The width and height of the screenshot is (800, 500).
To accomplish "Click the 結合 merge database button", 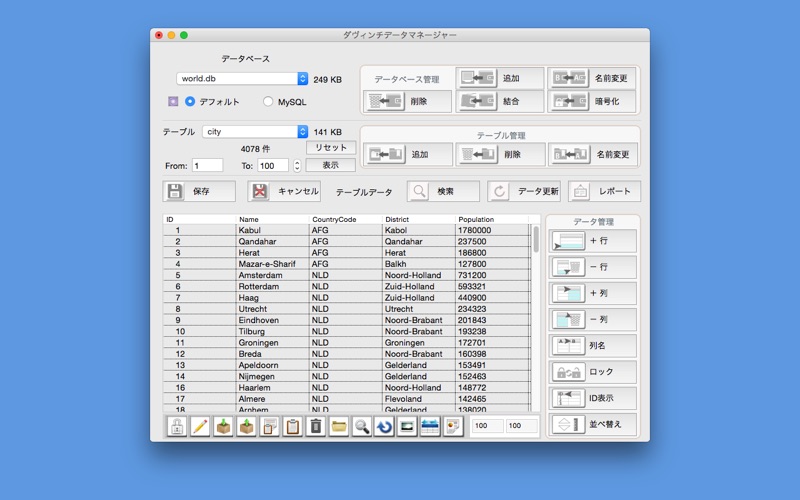I will click(x=499, y=101).
